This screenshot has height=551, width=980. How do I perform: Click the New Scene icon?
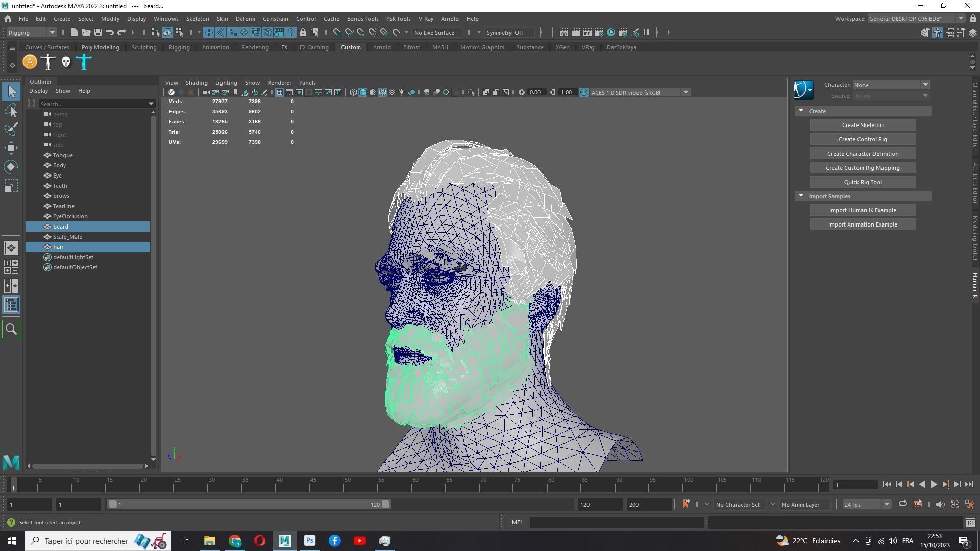tap(74, 33)
